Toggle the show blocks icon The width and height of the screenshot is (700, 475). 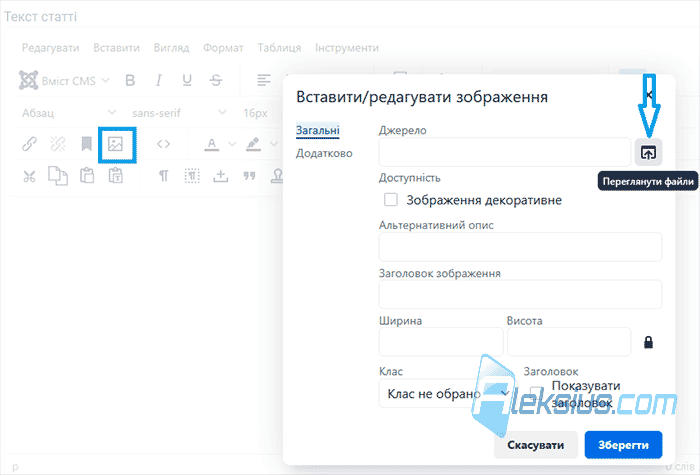192,176
